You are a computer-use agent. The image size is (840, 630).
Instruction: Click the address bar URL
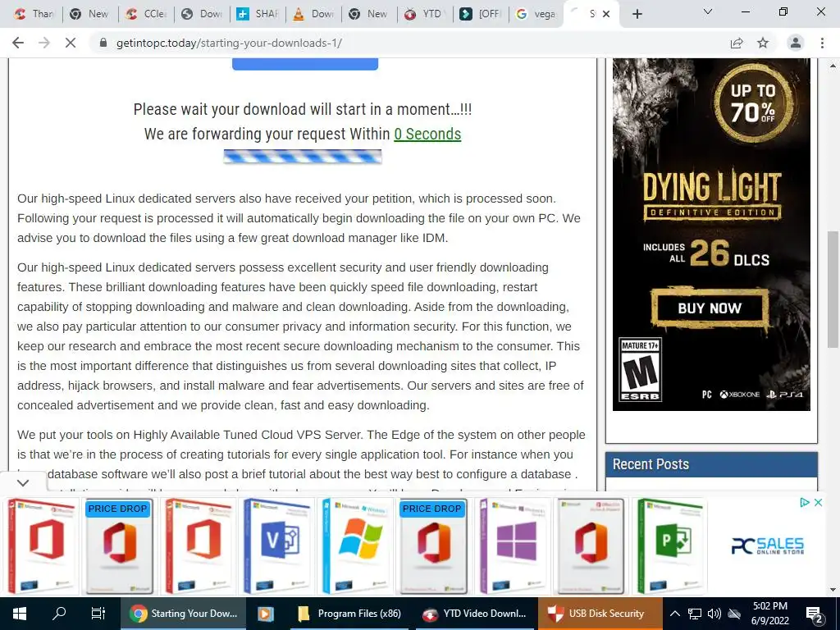pyautogui.click(x=229, y=43)
